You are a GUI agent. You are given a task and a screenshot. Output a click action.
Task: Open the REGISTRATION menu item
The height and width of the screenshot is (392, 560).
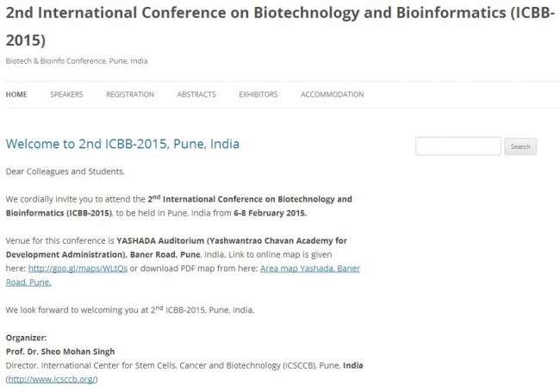click(130, 94)
